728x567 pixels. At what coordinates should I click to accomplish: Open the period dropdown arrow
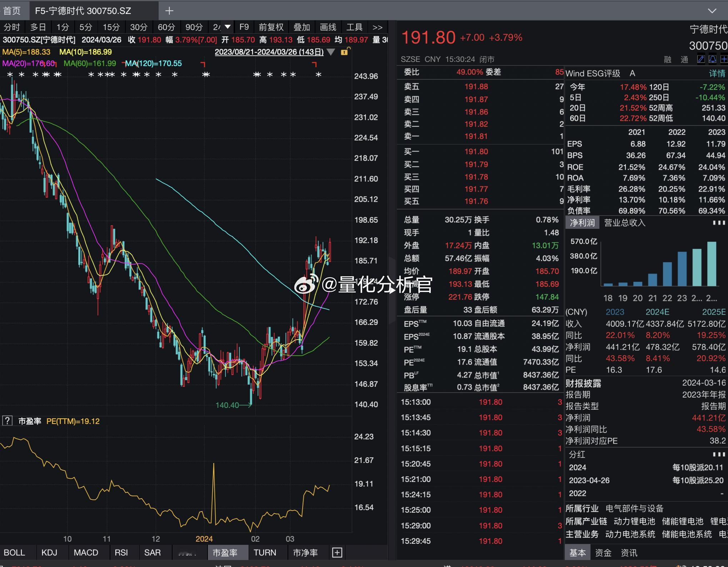[x=228, y=27]
